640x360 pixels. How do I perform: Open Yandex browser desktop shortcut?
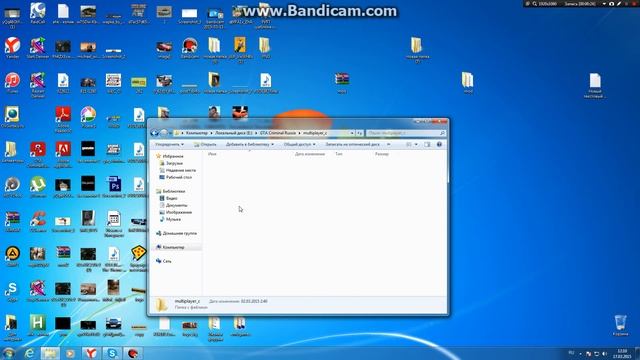coord(12,48)
